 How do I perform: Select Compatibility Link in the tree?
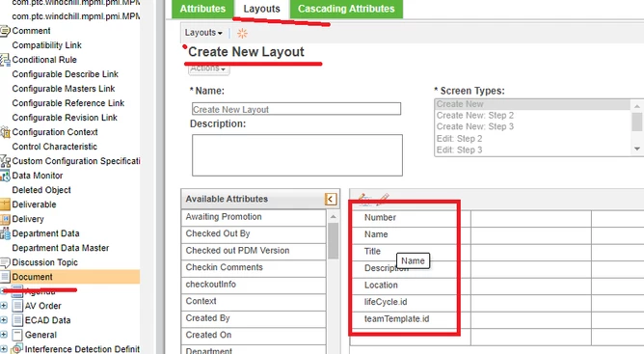(x=47, y=45)
